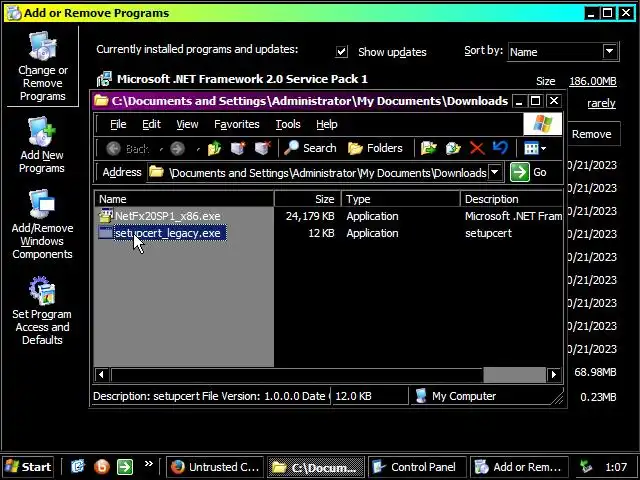Click the setupcert description cell
The width and height of the screenshot is (640, 480).
[x=488, y=233]
